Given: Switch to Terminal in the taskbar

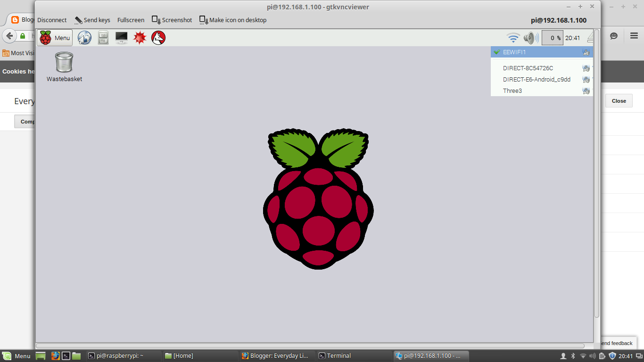Looking at the screenshot, I should click(335, 356).
